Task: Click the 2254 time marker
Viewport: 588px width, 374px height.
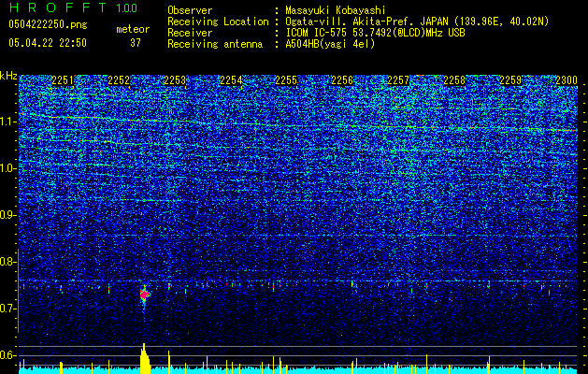Action: click(231, 80)
